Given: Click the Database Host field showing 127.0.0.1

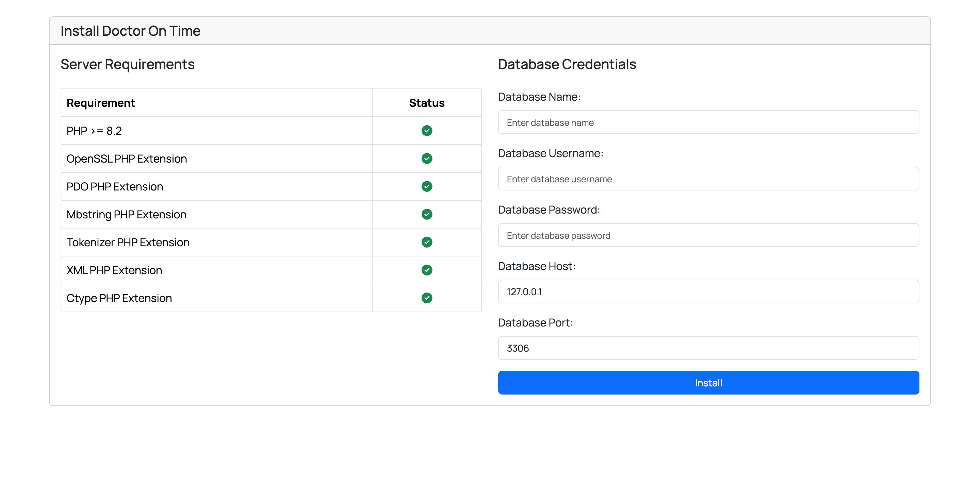Looking at the screenshot, I should (x=708, y=292).
